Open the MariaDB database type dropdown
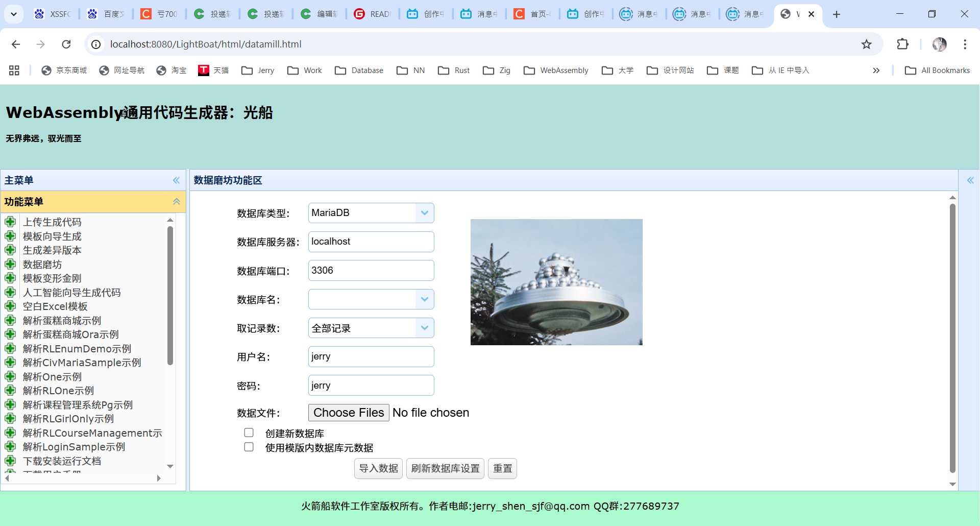Viewport: 980px width, 526px height. click(x=424, y=212)
